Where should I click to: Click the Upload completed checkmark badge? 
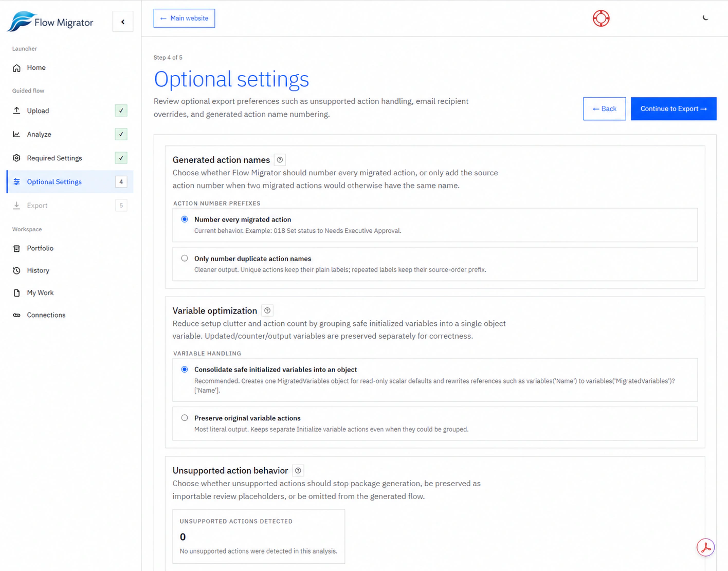click(121, 110)
